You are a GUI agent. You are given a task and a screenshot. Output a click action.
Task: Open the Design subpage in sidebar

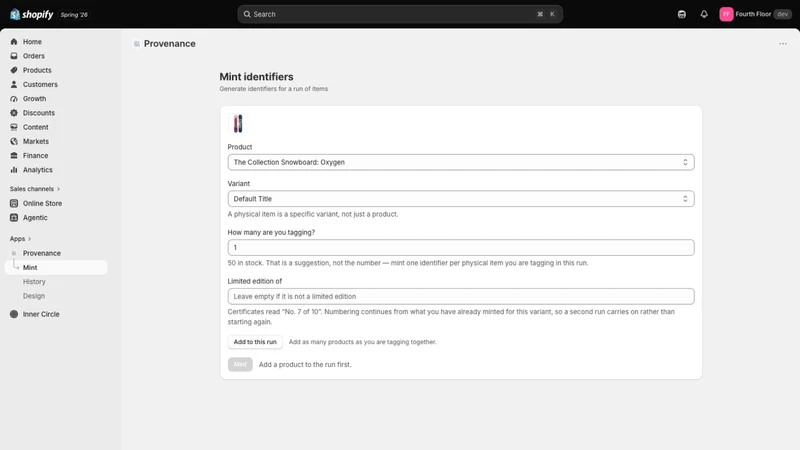pos(34,296)
